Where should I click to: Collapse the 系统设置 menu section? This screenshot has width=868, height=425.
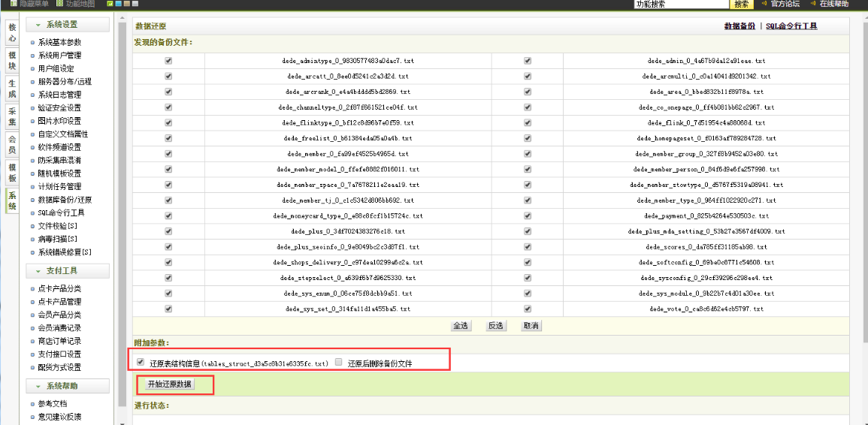67,25
